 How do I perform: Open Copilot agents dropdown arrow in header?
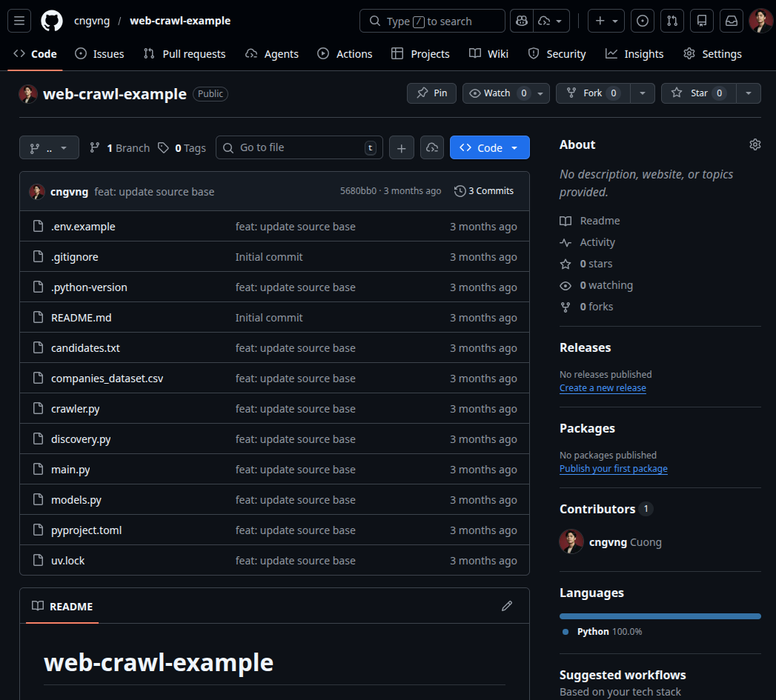pos(551,21)
